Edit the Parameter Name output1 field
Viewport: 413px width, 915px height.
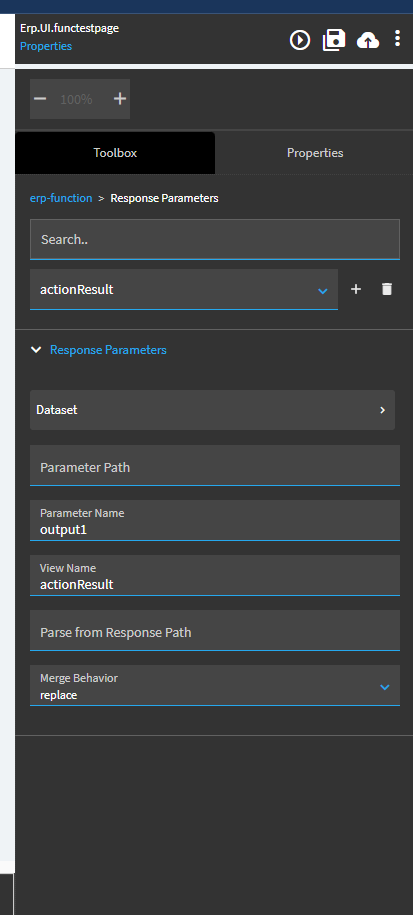pyautogui.click(x=215, y=520)
